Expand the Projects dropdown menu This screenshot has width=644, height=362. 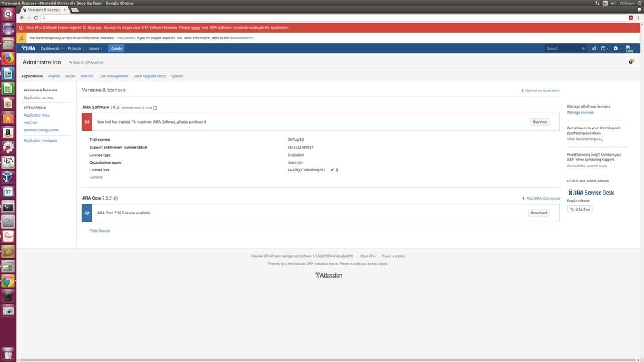point(75,48)
